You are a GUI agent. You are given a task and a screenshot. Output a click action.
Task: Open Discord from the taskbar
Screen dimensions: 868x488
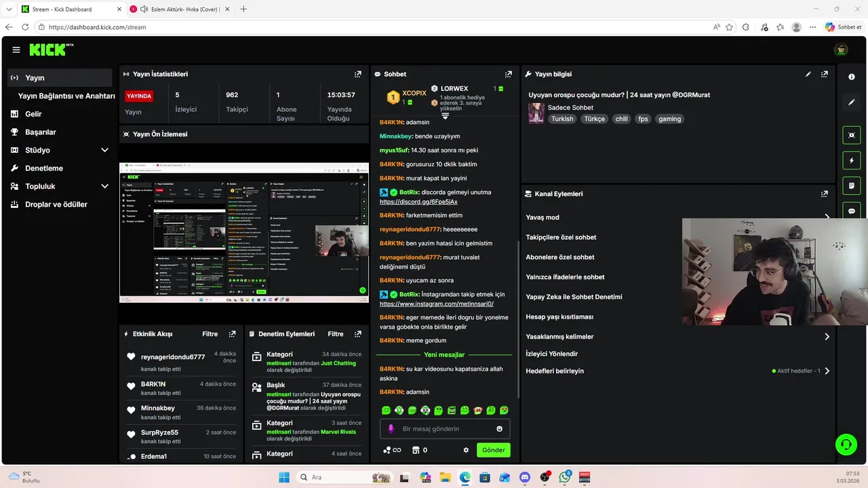point(524,477)
